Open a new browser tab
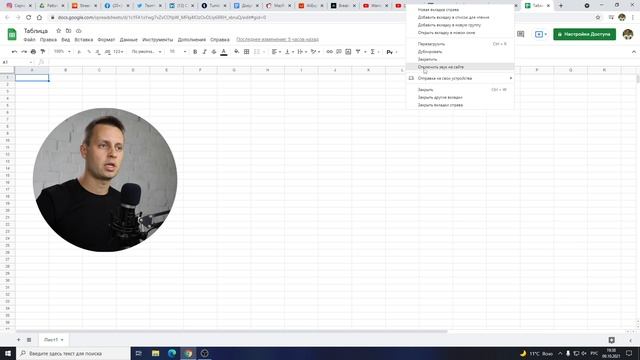 tap(561, 6)
